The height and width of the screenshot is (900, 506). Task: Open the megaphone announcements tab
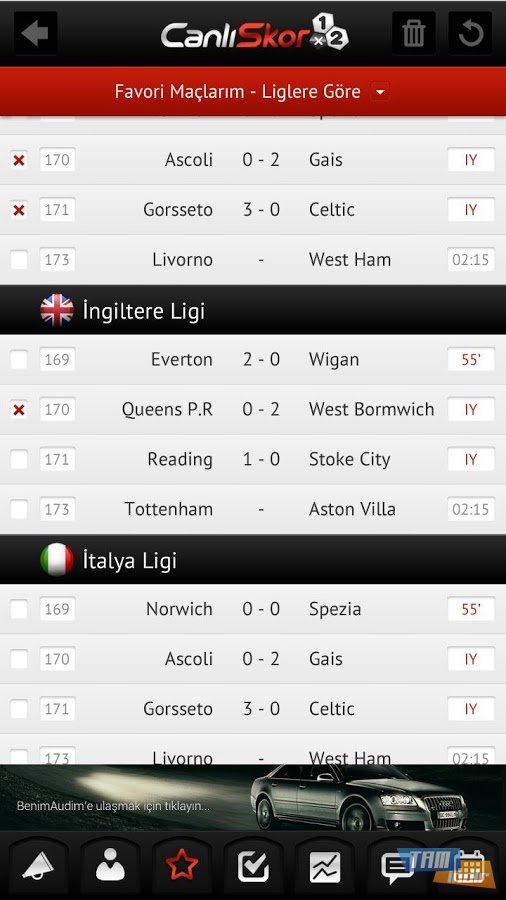pos(38,866)
